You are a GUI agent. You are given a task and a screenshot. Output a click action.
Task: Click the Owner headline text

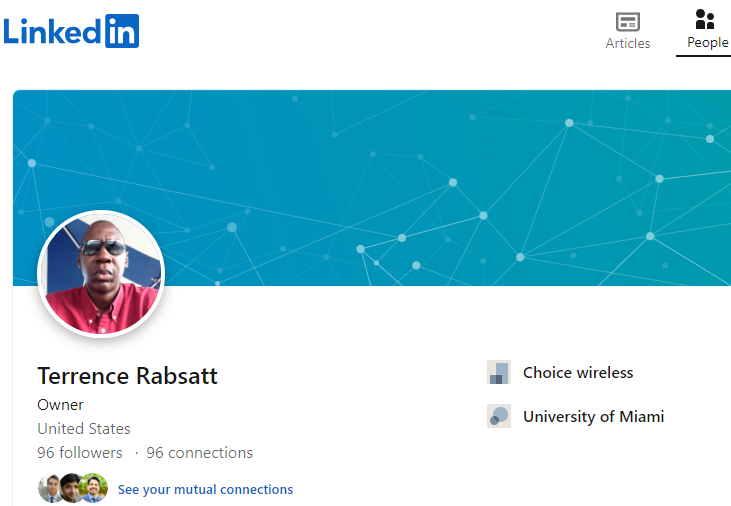(60, 405)
